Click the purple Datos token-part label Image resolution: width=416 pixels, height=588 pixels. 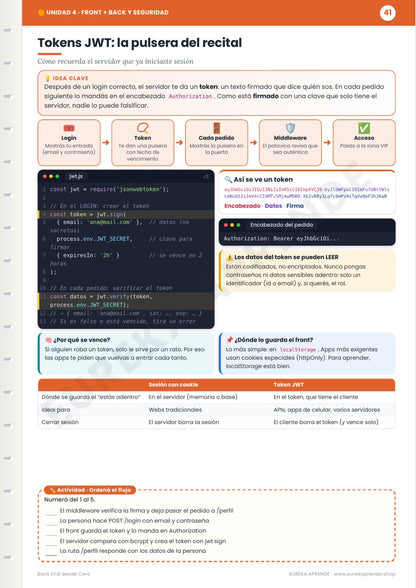(273, 206)
